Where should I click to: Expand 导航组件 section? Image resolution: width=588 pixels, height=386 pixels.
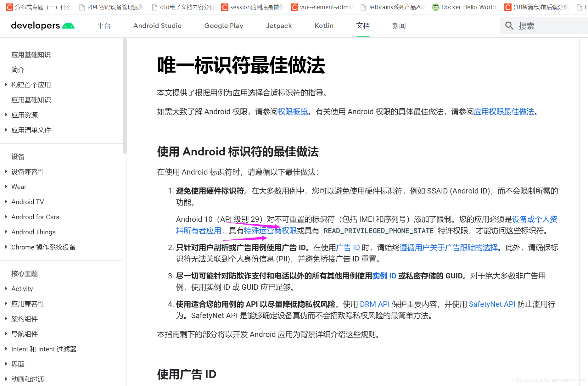pyautogui.click(x=6, y=334)
